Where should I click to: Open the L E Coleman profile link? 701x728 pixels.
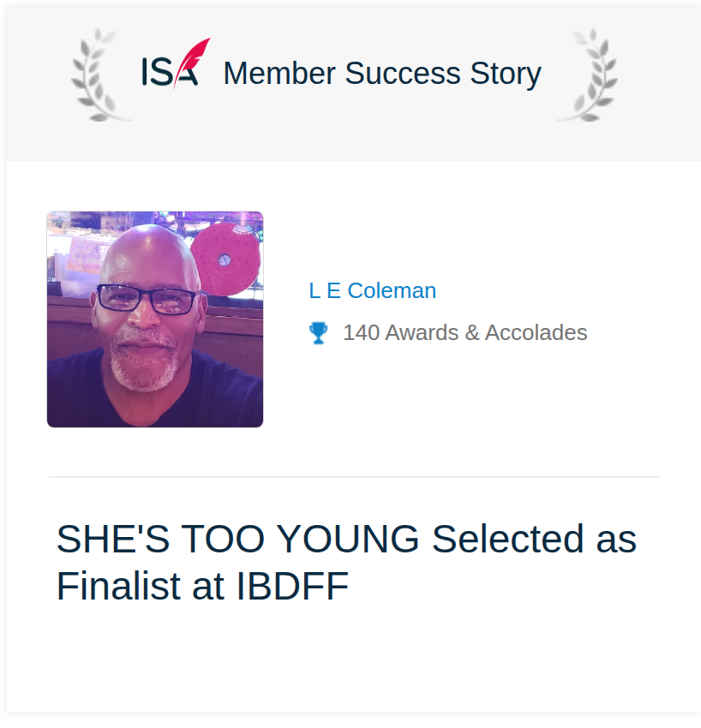click(x=373, y=290)
